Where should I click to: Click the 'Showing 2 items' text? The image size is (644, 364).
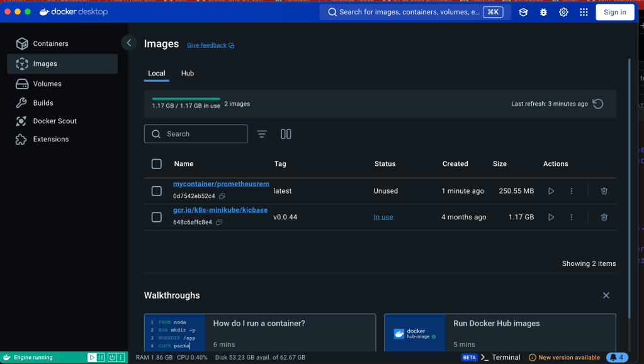(x=589, y=263)
